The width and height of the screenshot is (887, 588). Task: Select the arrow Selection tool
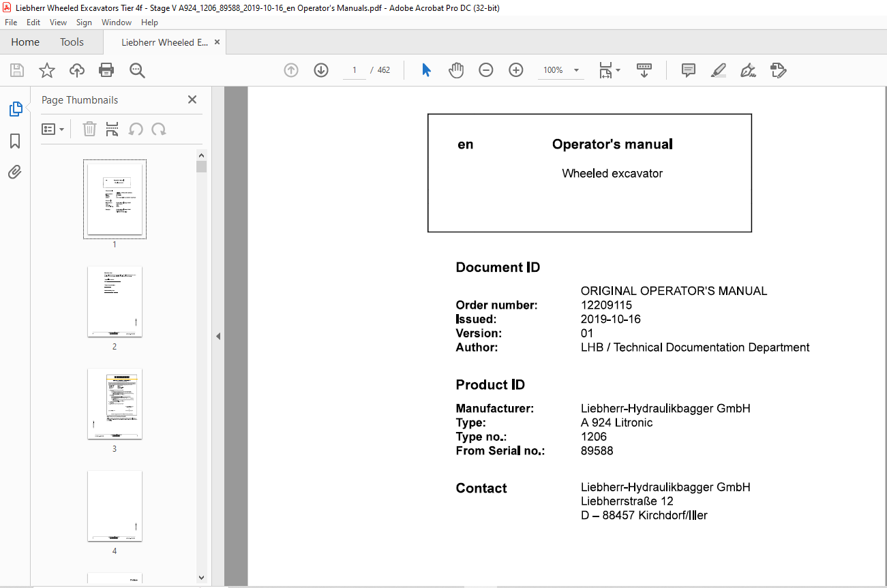click(427, 70)
